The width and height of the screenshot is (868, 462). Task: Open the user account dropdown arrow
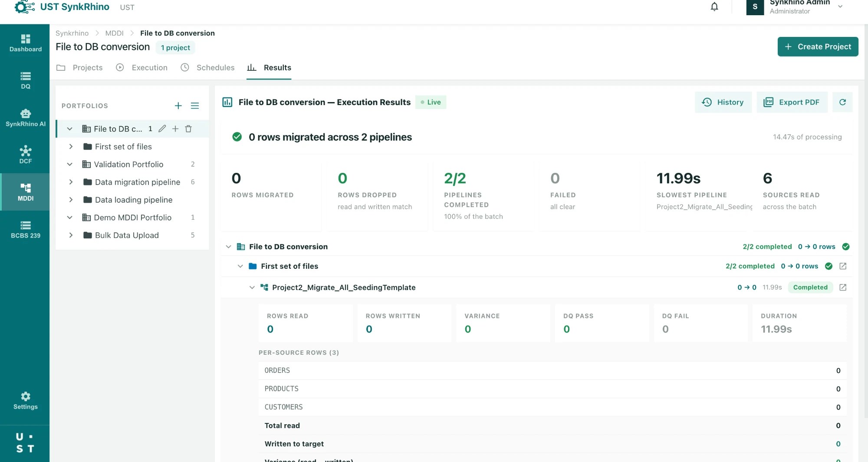pyautogui.click(x=840, y=7)
